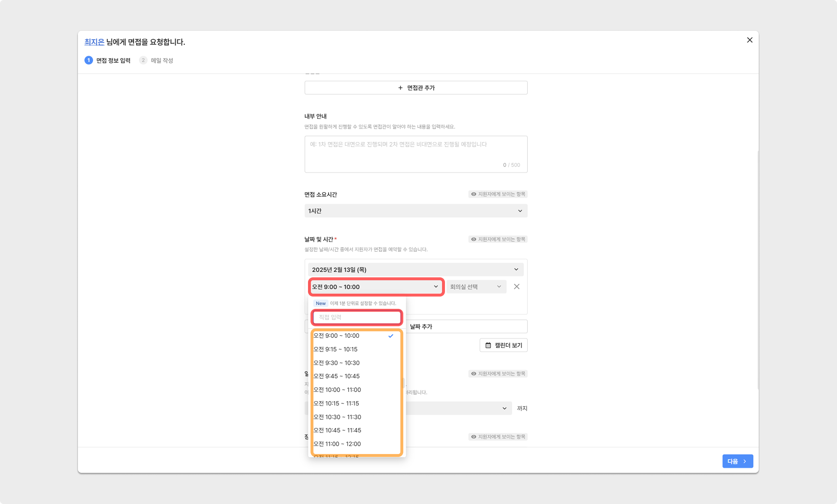837x504 pixels.
Task: Select 오전 9:30 ~ 10:30 time option
Action: [337, 363]
